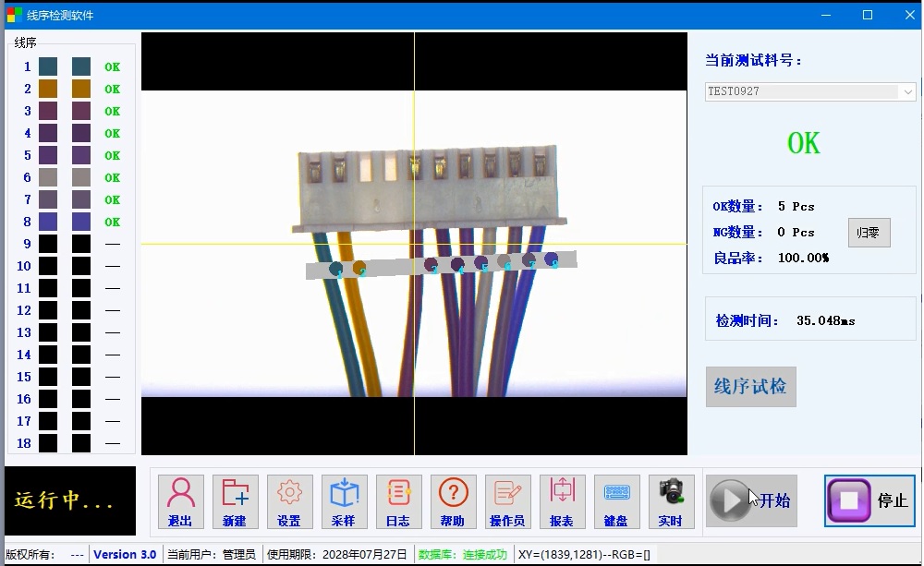The height and width of the screenshot is (566, 924).
Task: Click the connector camera image view
Action: point(414,244)
